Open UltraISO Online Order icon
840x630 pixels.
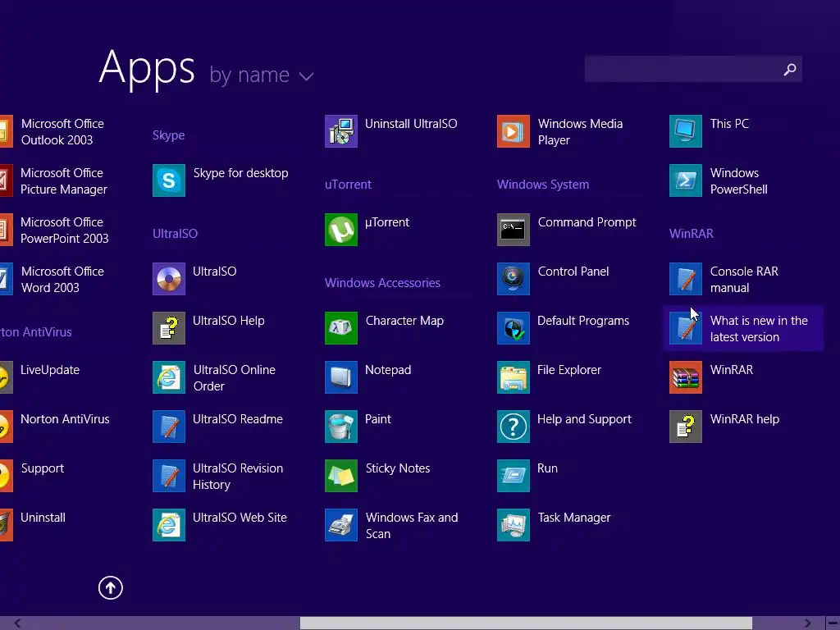coord(169,377)
